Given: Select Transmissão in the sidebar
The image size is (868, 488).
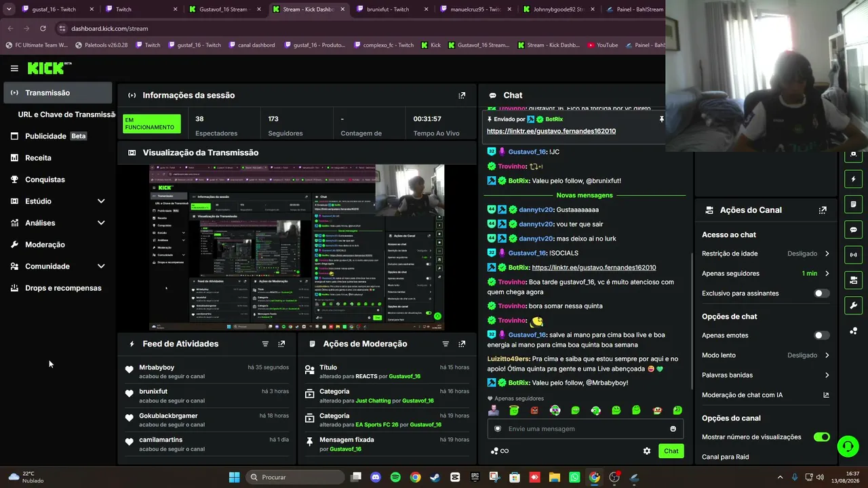Looking at the screenshot, I should pyautogui.click(x=58, y=93).
